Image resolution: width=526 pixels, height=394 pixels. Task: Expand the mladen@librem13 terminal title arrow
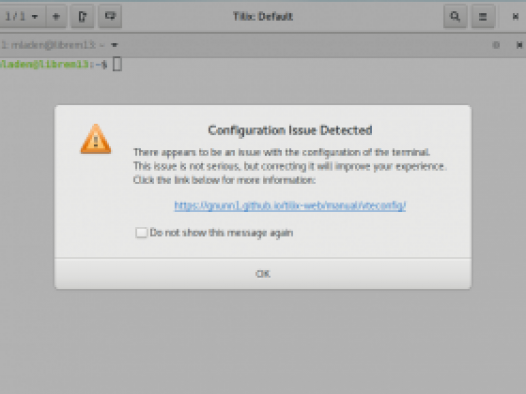tap(114, 45)
